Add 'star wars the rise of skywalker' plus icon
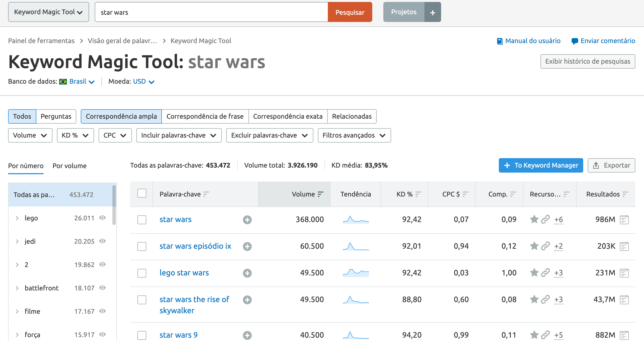Screen dimensions: 644x341 point(247,300)
